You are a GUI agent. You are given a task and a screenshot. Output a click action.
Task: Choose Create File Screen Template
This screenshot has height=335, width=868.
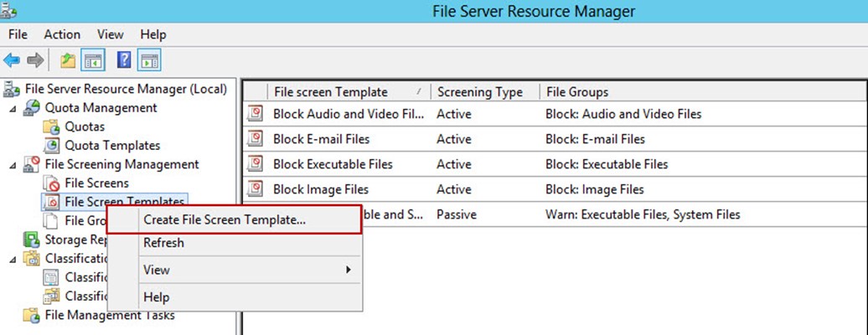point(225,220)
